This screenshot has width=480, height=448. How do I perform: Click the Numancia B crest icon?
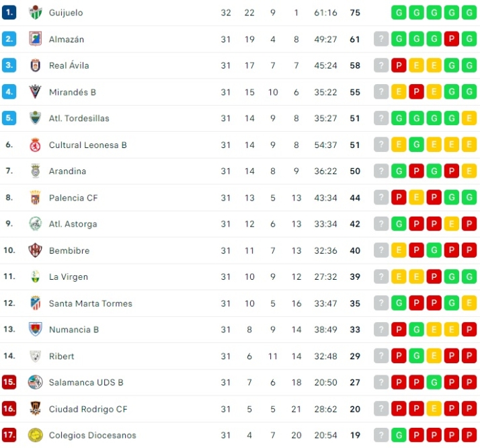click(x=35, y=330)
